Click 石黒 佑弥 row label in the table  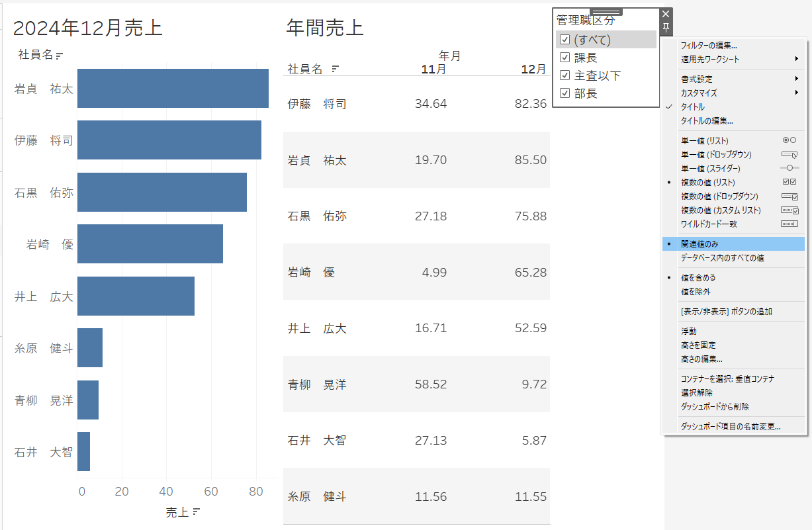317,216
